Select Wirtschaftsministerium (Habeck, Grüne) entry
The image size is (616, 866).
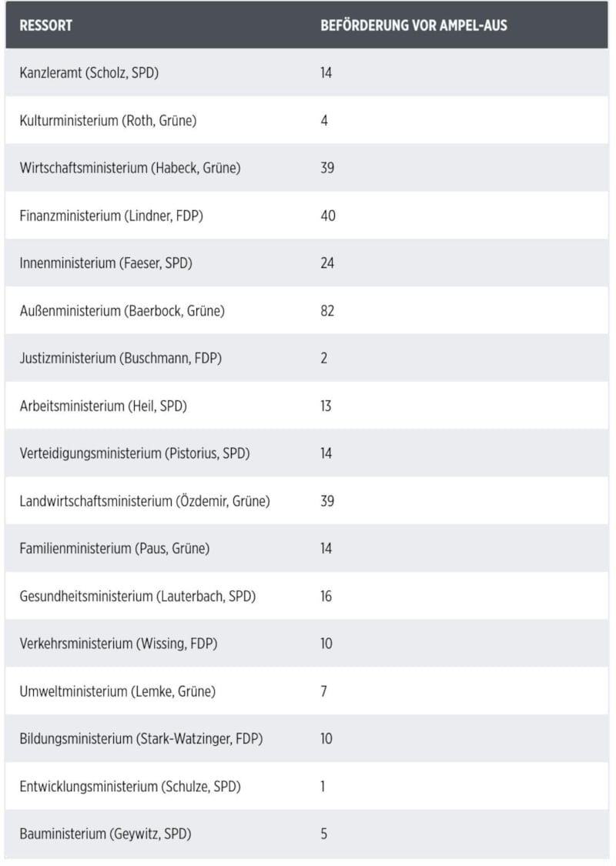(129, 168)
